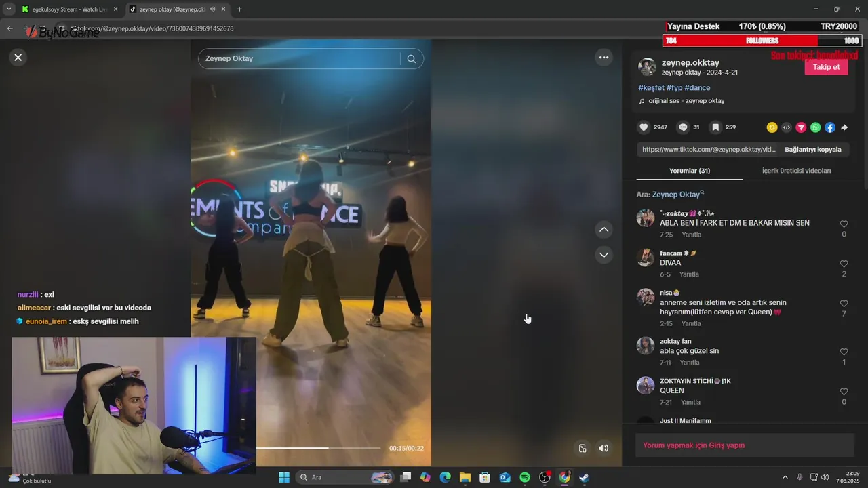Share video to WhatsApp

[816, 127]
